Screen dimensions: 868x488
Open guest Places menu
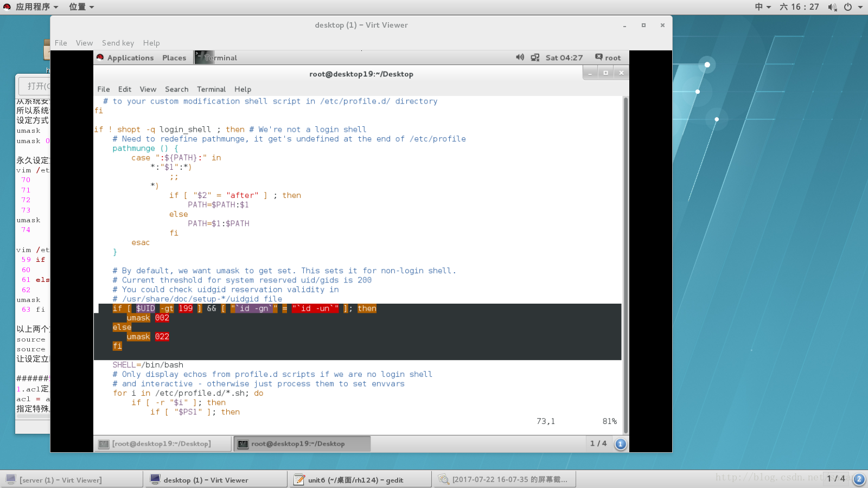coord(174,57)
